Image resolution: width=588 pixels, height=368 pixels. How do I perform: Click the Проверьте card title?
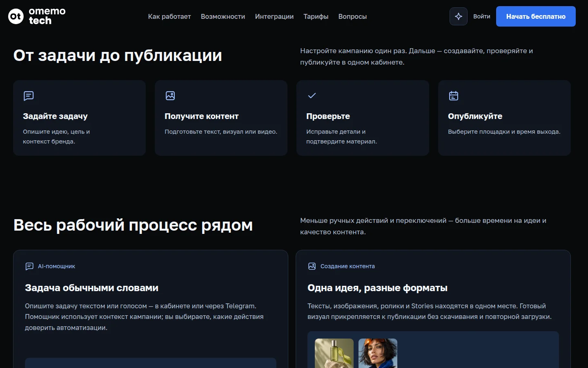(328, 116)
